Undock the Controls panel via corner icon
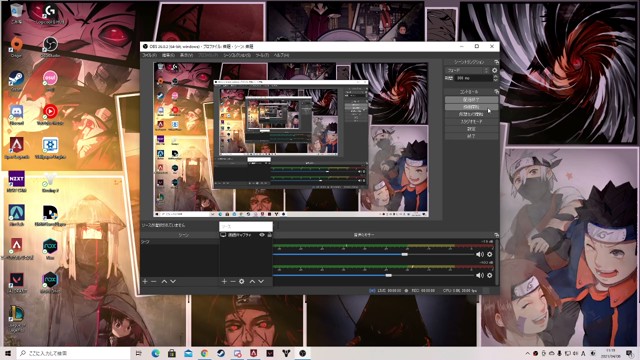This screenshot has height=360, width=640. (x=496, y=91)
